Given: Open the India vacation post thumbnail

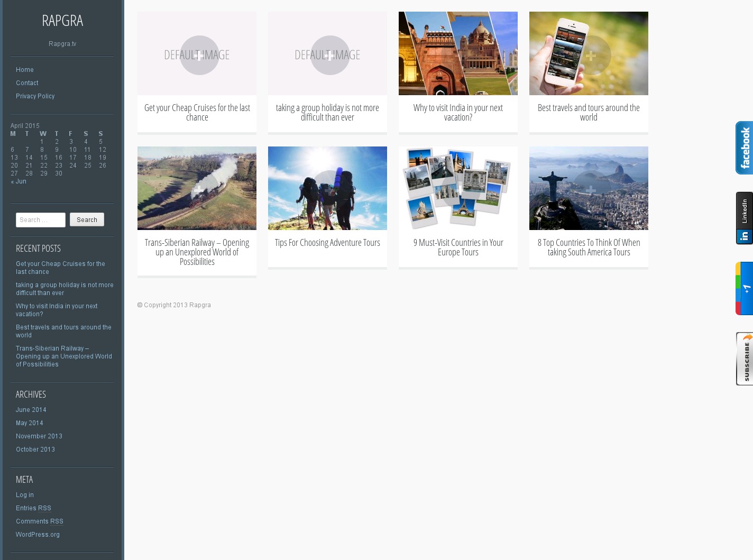Looking at the screenshot, I should click(x=458, y=53).
